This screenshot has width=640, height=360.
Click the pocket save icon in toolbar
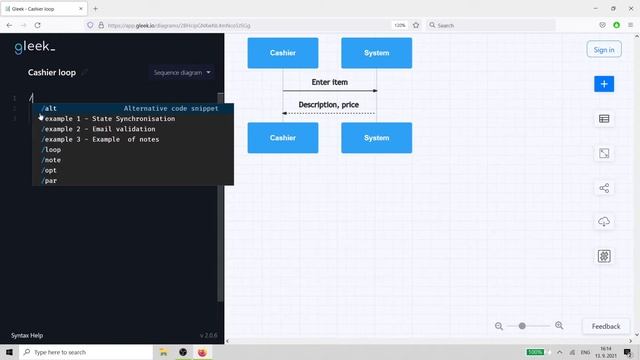pyautogui.click(x=602, y=25)
